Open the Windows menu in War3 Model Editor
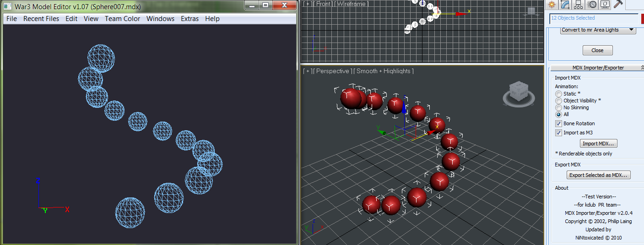 160,19
